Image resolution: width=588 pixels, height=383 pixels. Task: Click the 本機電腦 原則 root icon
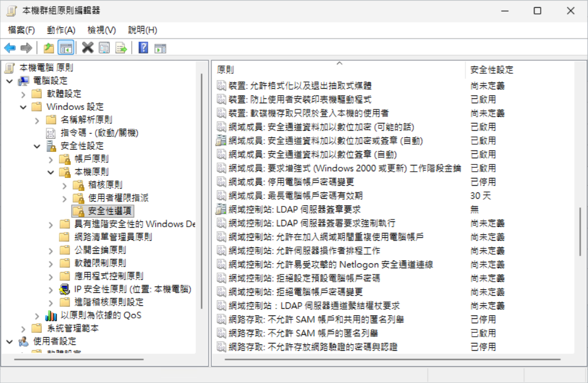[10, 68]
